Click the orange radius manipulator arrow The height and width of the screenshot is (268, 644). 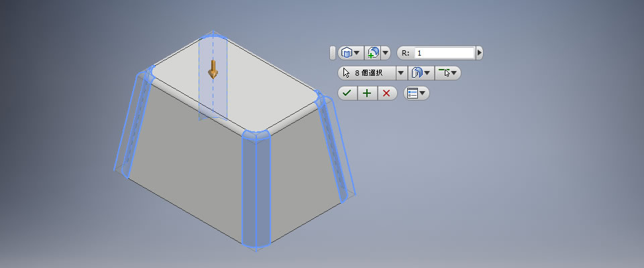tap(213, 70)
